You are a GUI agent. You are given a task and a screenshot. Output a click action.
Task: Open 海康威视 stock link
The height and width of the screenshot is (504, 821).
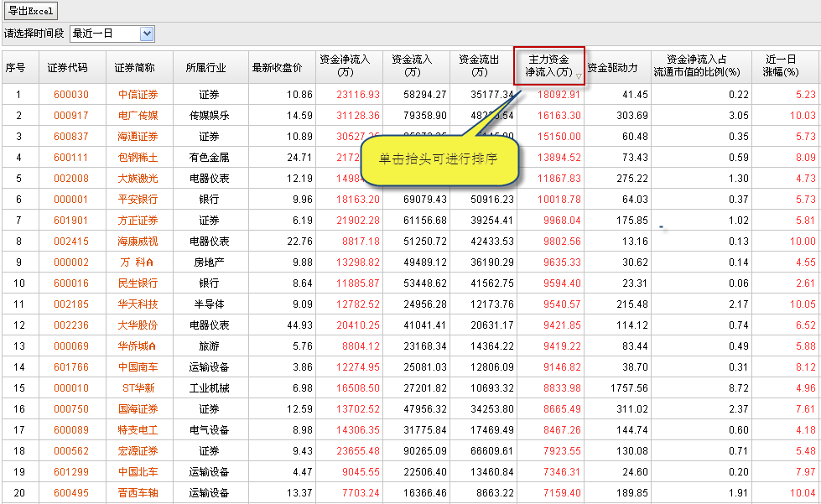pos(138,242)
